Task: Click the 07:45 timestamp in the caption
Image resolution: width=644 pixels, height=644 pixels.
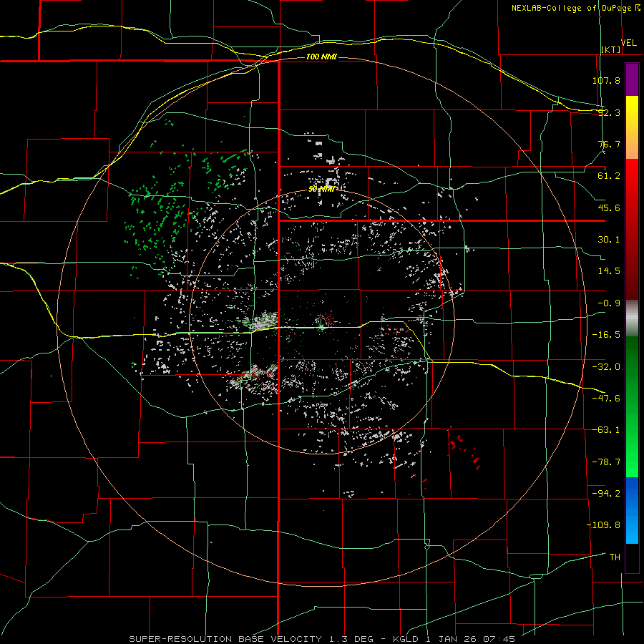Action: pos(499,639)
